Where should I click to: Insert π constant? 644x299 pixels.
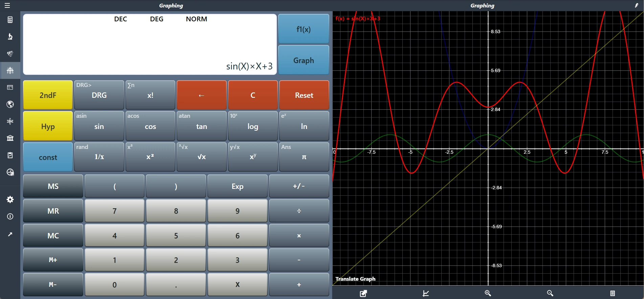[x=304, y=157]
